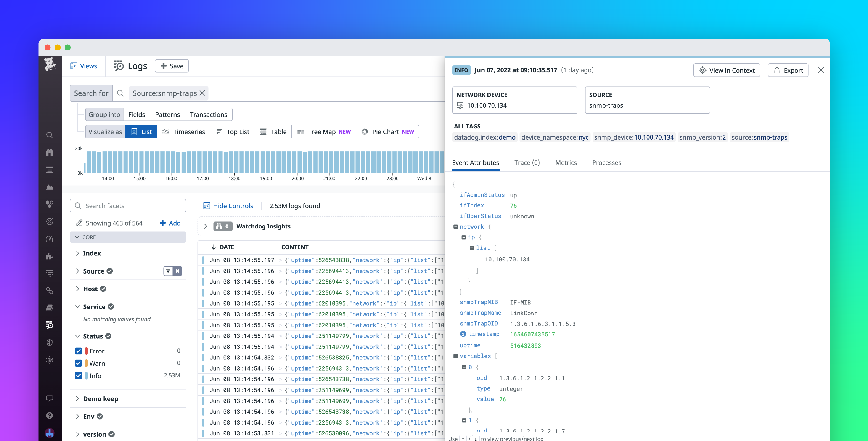Open the Security shield icon in sidebar
This screenshot has width=868, height=441.
[50, 342]
